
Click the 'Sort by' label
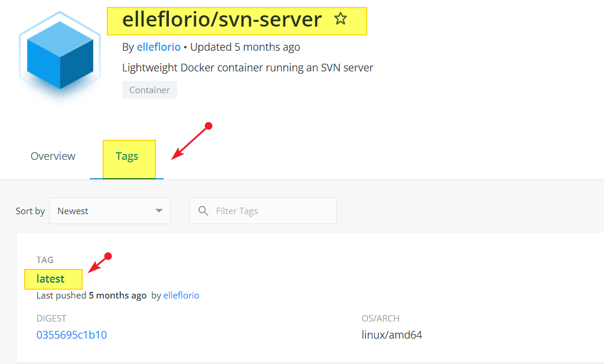click(30, 211)
